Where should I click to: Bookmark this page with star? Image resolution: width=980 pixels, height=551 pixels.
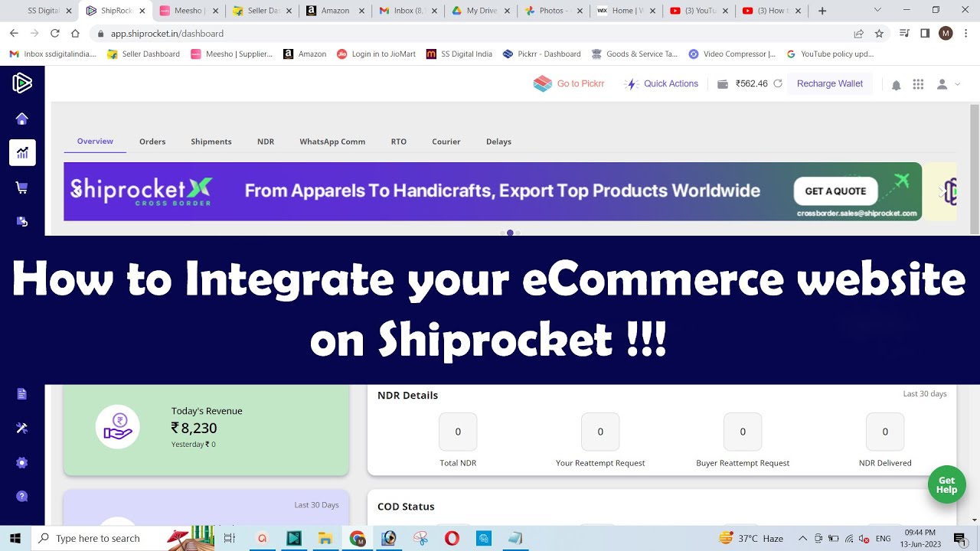pos(879,34)
